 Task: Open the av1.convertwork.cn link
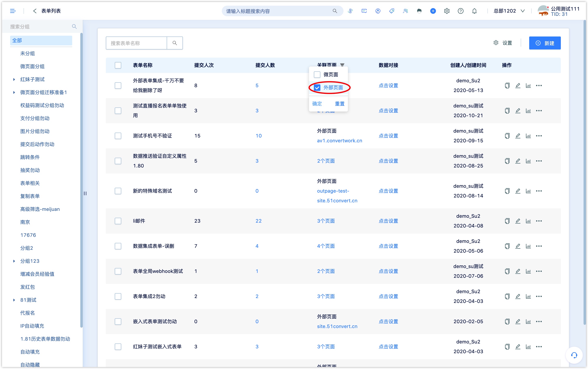pyautogui.click(x=339, y=141)
